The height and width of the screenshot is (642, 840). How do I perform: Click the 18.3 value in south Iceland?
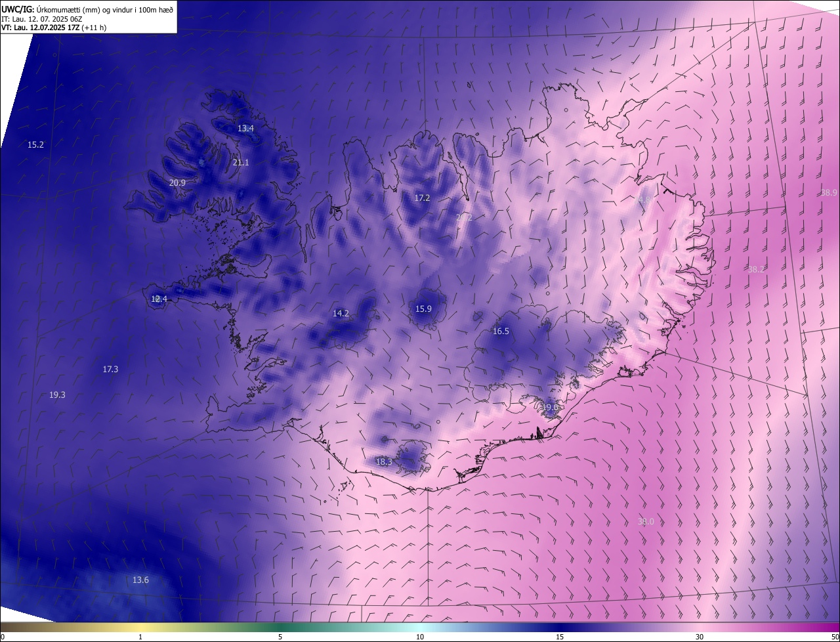[x=384, y=462]
